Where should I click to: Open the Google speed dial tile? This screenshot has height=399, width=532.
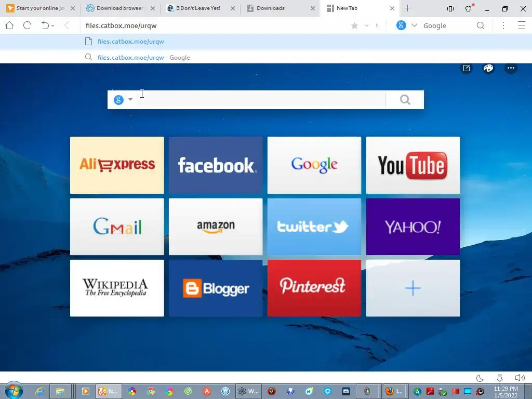coord(314,165)
